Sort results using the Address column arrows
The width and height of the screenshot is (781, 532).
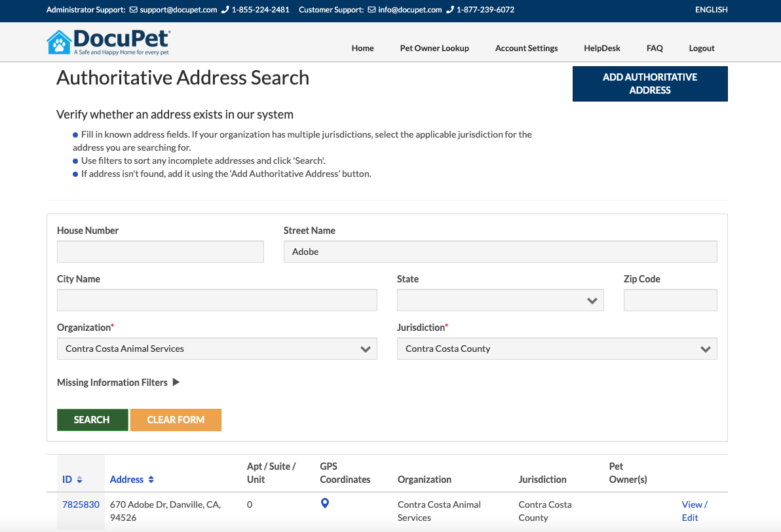click(x=151, y=479)
